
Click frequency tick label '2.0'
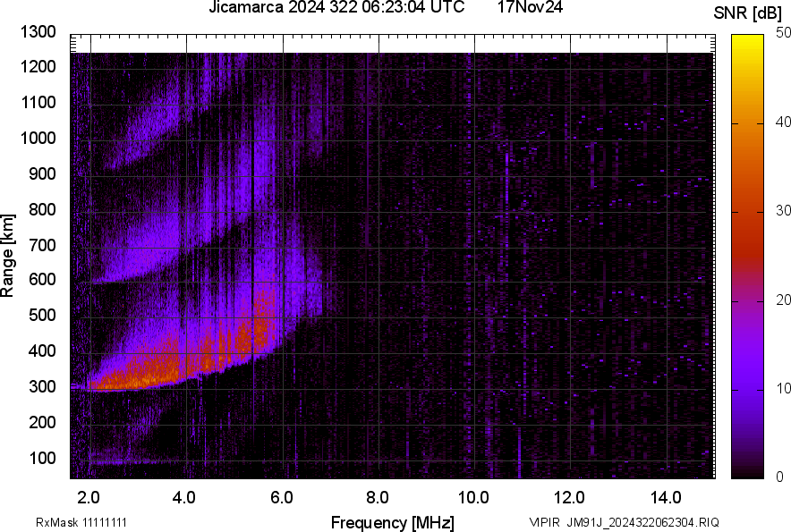coord(89,498)
